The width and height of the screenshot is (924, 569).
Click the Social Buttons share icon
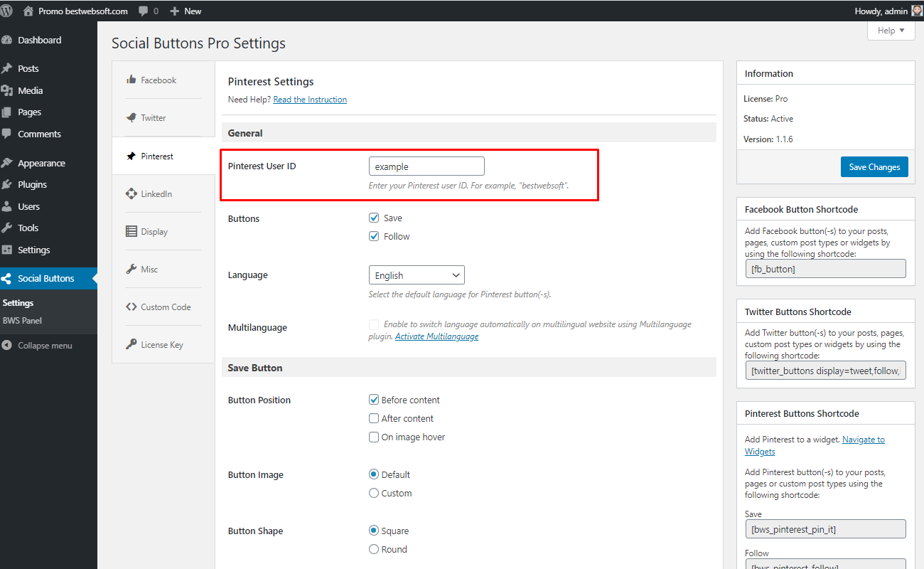[x=7, y=278]
